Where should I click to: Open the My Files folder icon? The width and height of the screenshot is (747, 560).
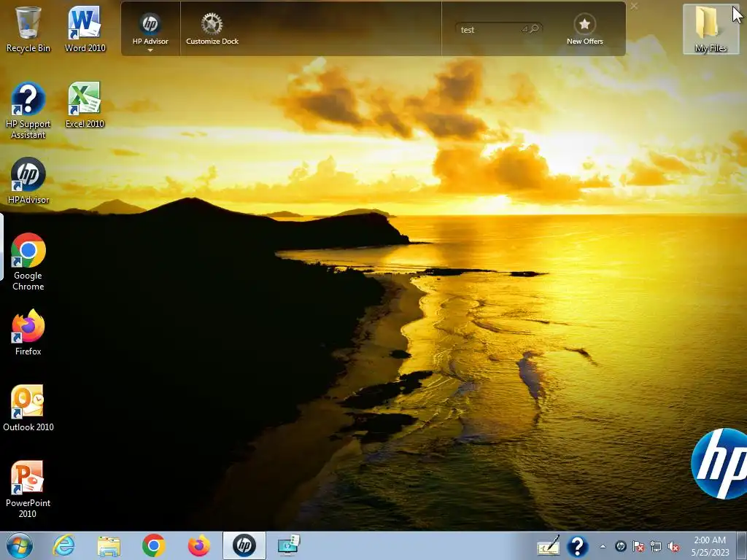[x=711, y=29]
